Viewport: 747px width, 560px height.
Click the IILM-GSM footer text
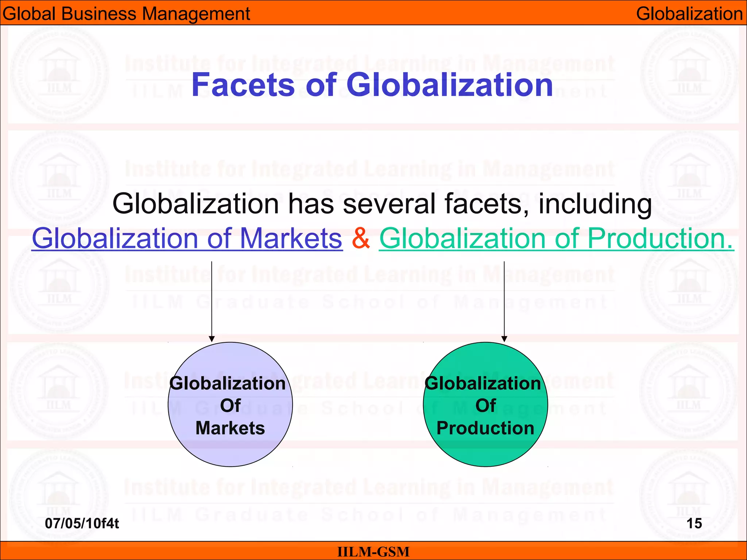(373, 552)
